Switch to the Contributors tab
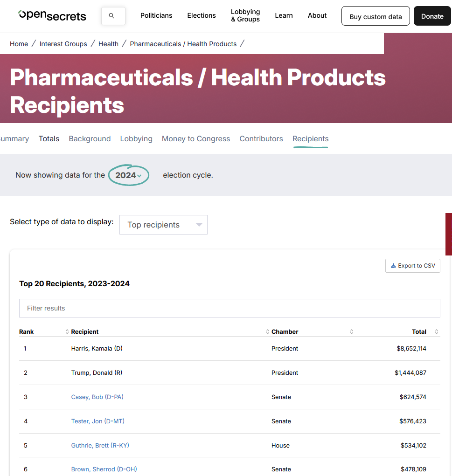 (x=261, y=139)
